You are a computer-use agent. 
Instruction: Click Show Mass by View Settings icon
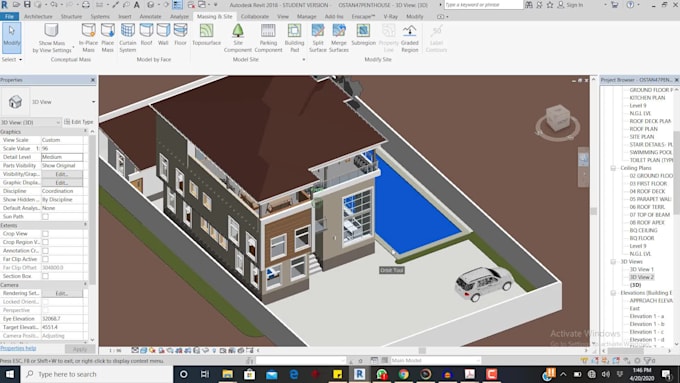tap(51, 30)
